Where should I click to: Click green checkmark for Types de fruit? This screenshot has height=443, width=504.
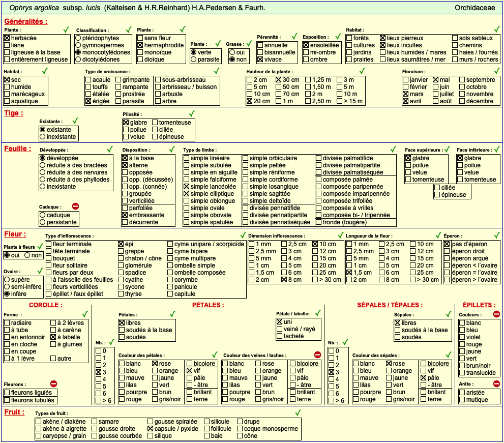(299, 413)
